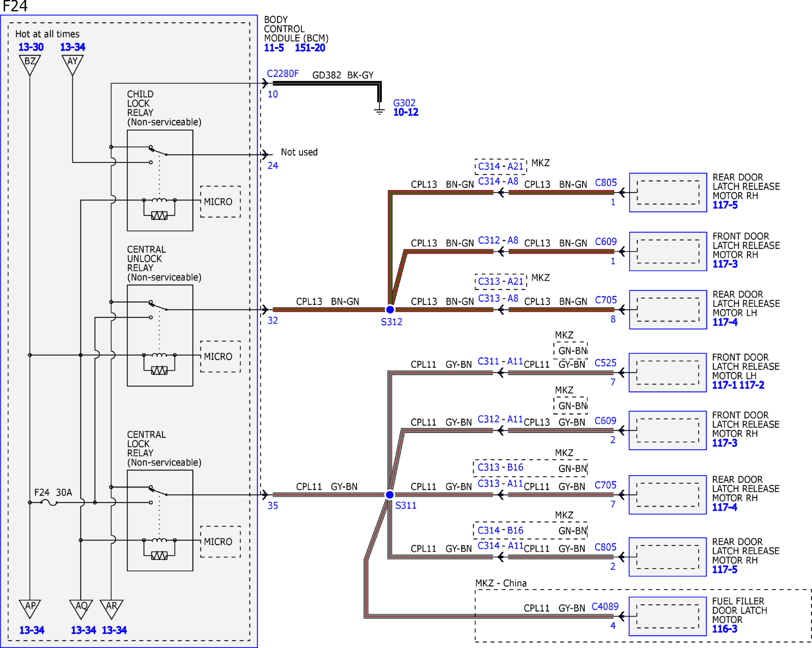Click the C525 connector label
Viewport: 812px width, 648px height.
605,363
